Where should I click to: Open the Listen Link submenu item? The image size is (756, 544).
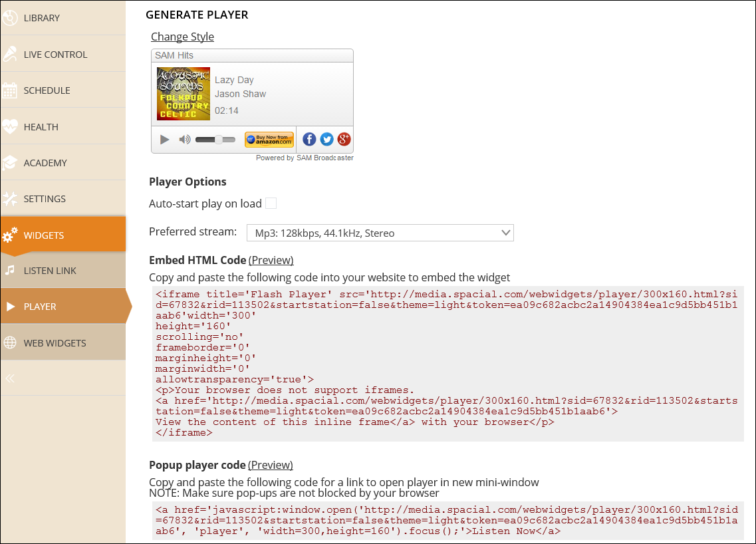tap(63, 271)
